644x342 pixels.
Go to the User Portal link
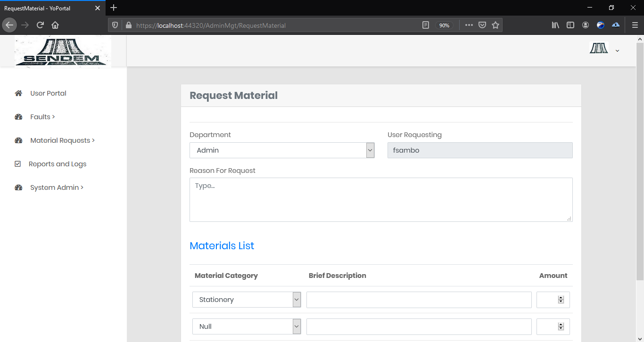click(x=48, y=93)
